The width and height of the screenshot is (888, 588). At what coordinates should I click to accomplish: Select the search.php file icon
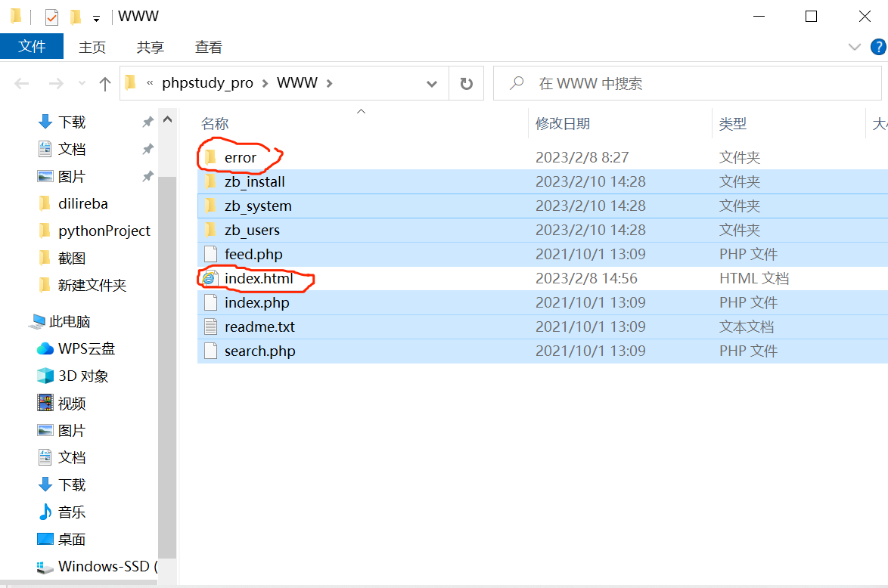coord(211,351)
